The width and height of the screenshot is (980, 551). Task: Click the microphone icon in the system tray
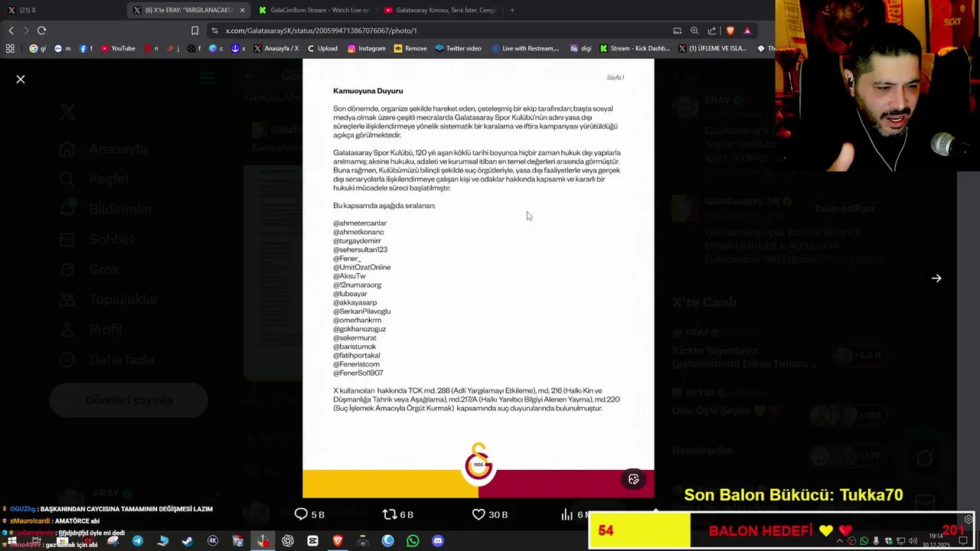pos(877,541)
